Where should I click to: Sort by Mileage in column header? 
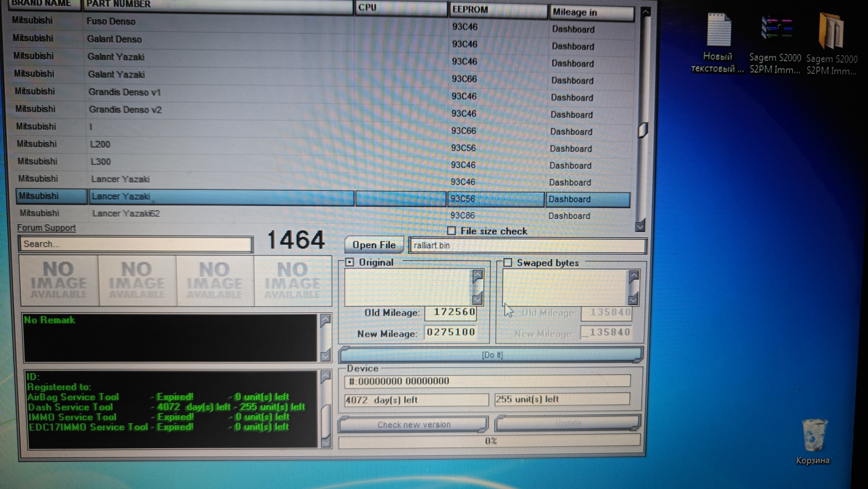(x=592, y=13)
